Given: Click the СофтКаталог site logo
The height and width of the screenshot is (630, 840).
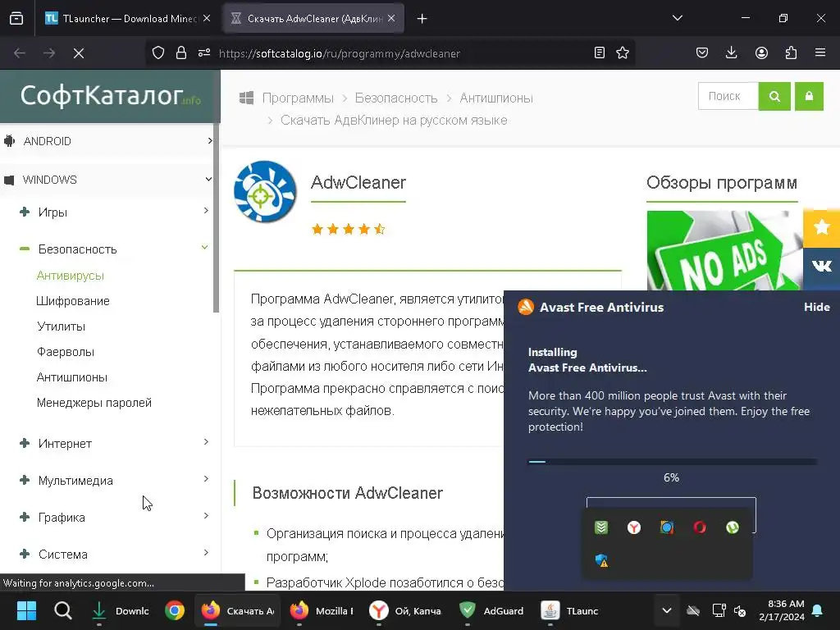Looking at the screenshot, I should tap(111, 96).
